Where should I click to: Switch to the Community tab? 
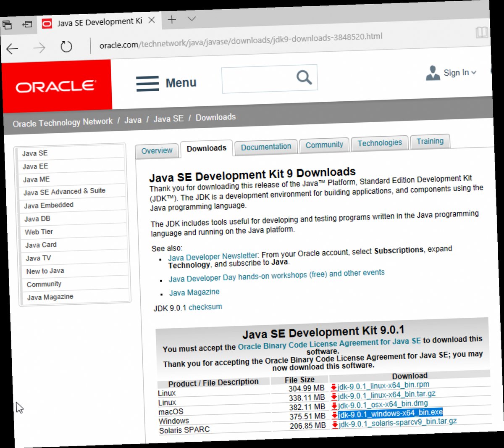coord(324,145)
